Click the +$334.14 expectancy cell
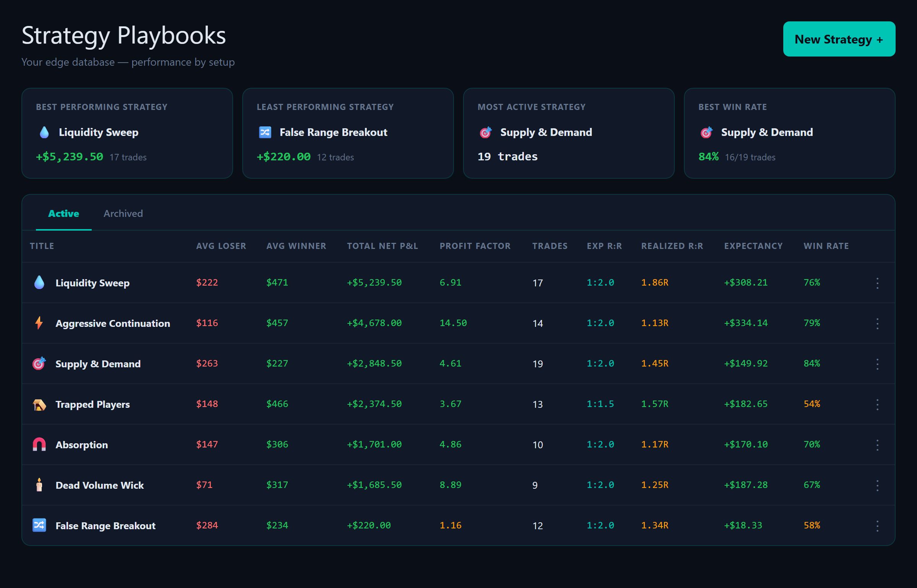 746,323
